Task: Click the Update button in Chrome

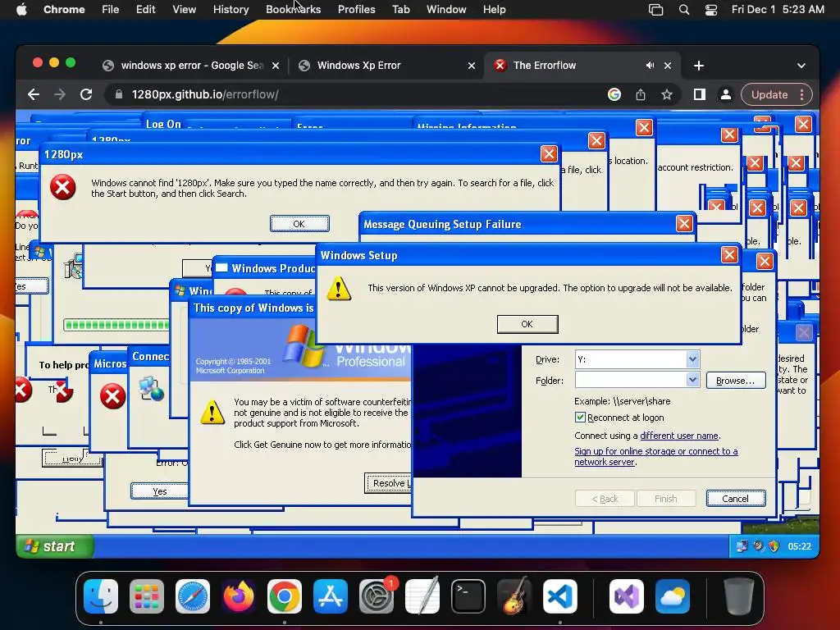Action: coord(769,95)
